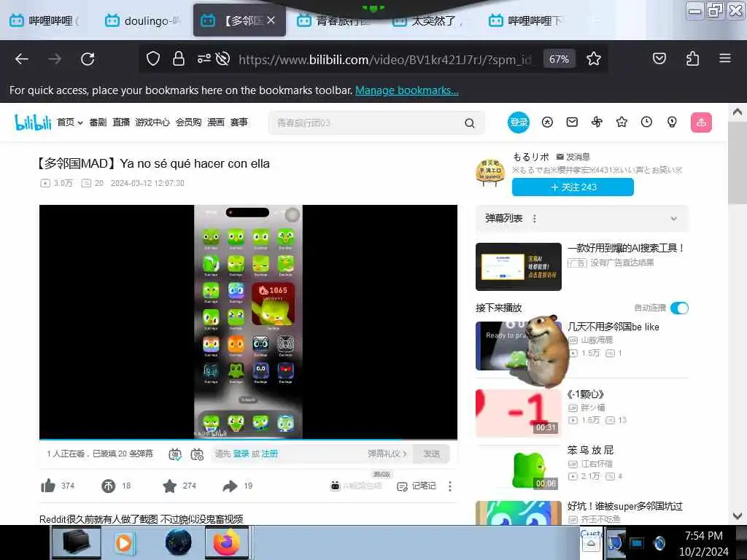The width and height of the screenshot is (747, 560).
Task: Click the pink upload button
Action: click(x=701, y=122)
